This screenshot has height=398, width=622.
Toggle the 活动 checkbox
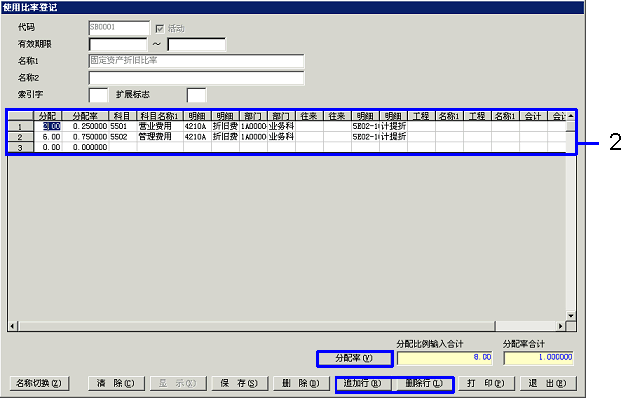tap(159, 29)
